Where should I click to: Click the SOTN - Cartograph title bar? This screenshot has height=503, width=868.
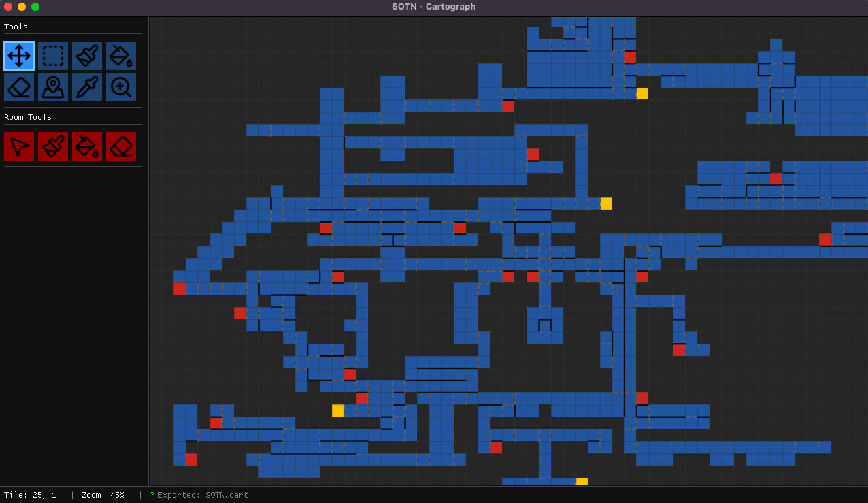pyautogui.click(x=434, y=7)
